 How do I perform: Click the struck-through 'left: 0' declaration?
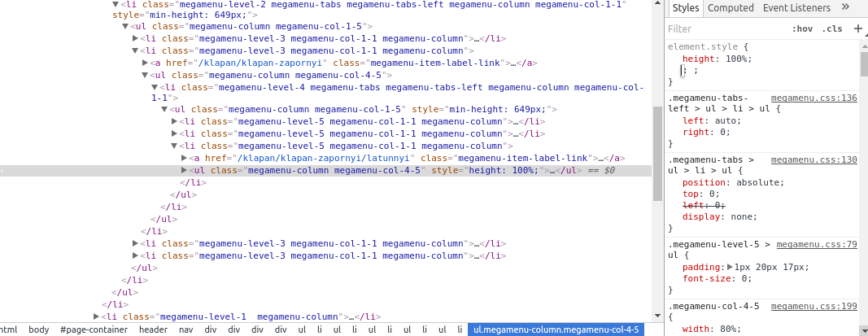[x=704, y=205]
